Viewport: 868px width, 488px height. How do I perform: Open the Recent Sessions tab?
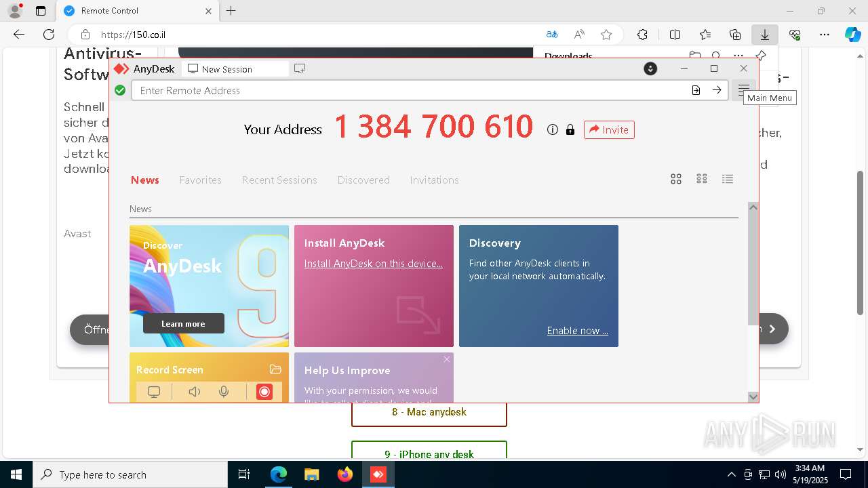279,180
